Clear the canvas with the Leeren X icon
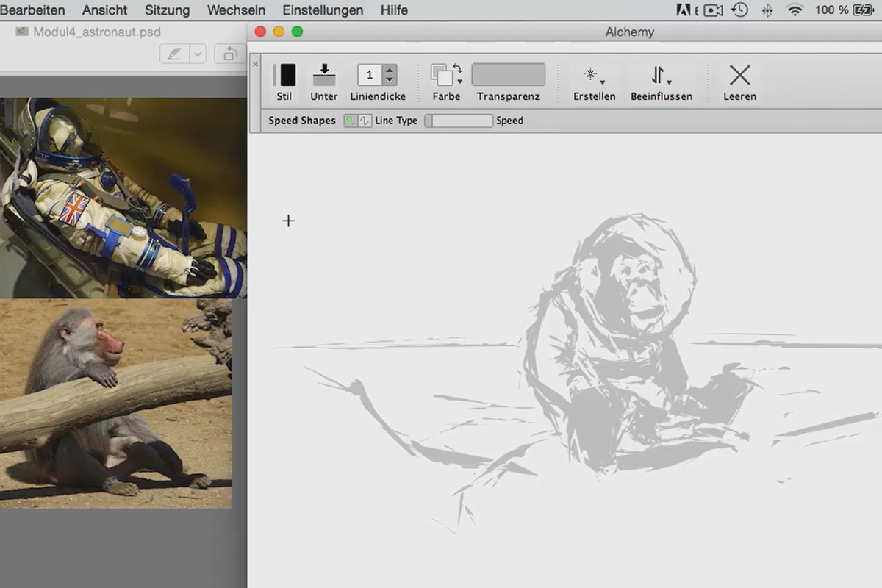 (x=739, y=74)
